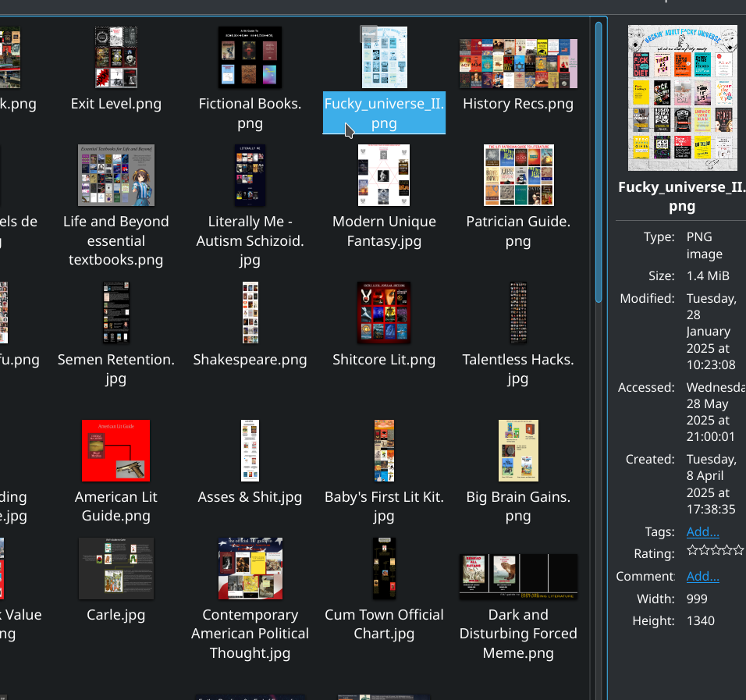The width and height of the screenshot is (746, 700).
Task: Select the Literally Me thumbnail image
Action: coord(250,175)
